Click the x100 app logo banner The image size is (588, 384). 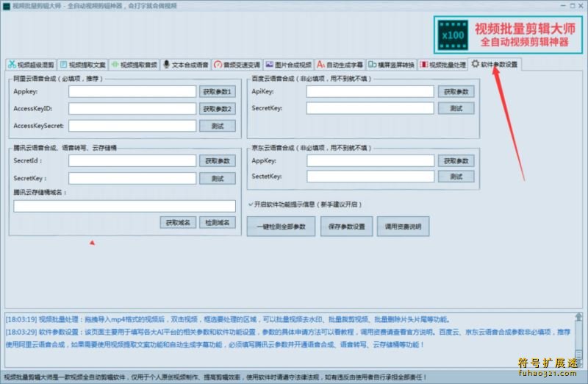tap(508, 35)
